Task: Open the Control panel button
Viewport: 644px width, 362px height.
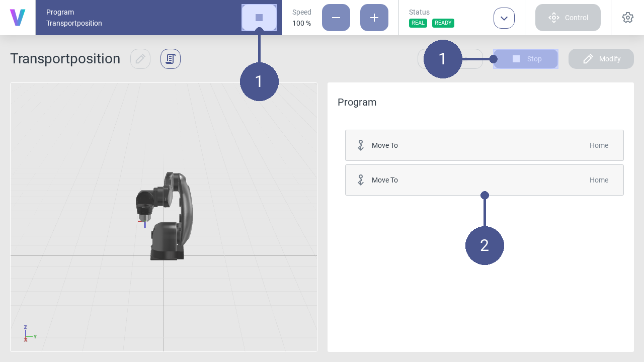Action: (568, 18)
